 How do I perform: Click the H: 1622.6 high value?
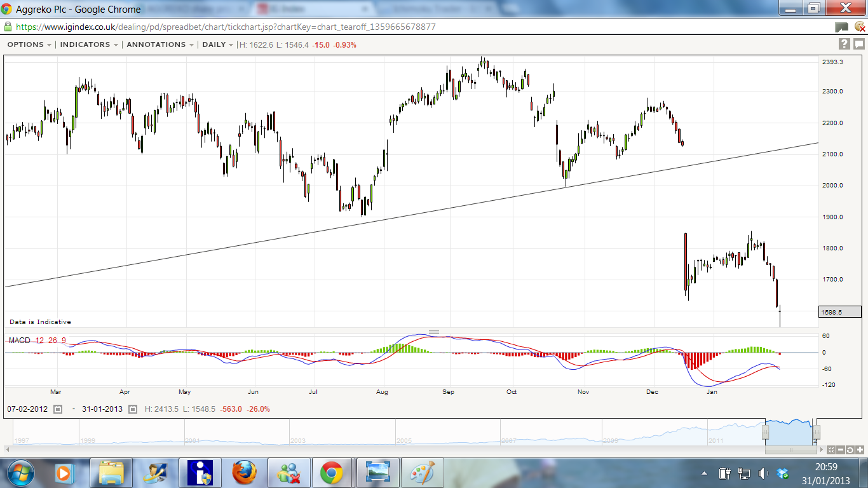[x=255, y=45]
